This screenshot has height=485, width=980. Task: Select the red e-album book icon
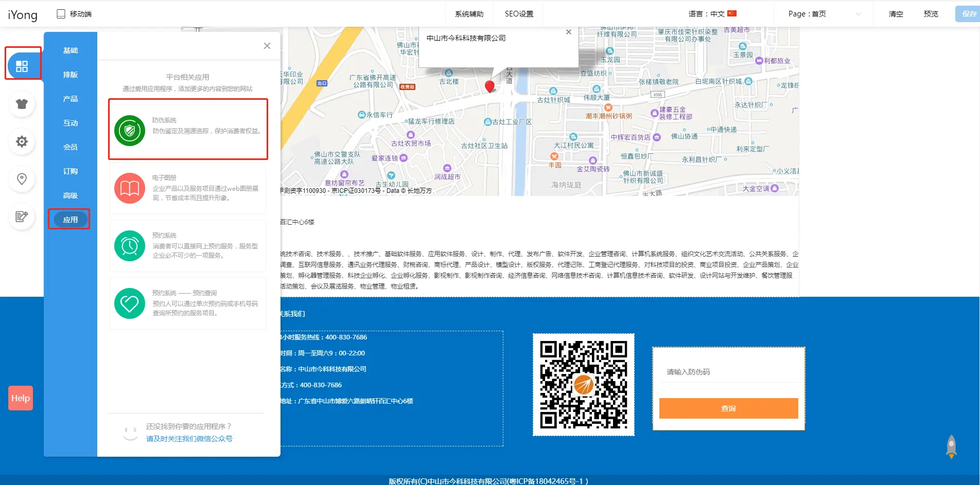(130, 188)
